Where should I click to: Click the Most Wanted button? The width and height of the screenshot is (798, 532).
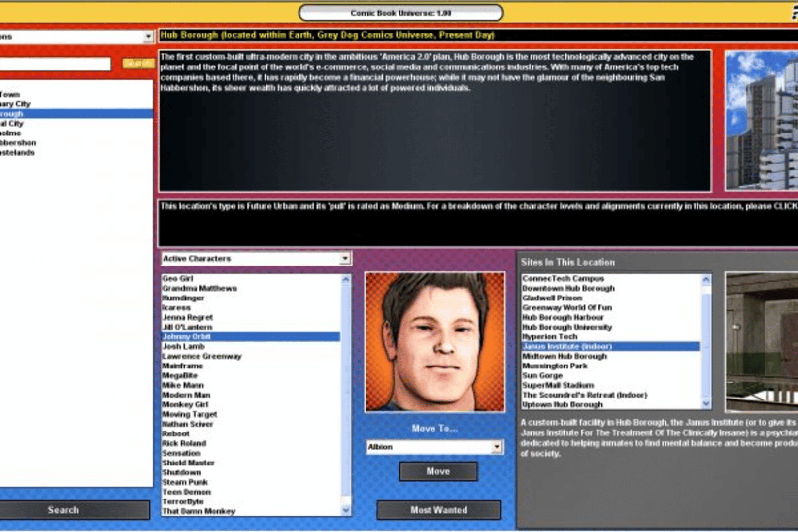click(438, 510)
